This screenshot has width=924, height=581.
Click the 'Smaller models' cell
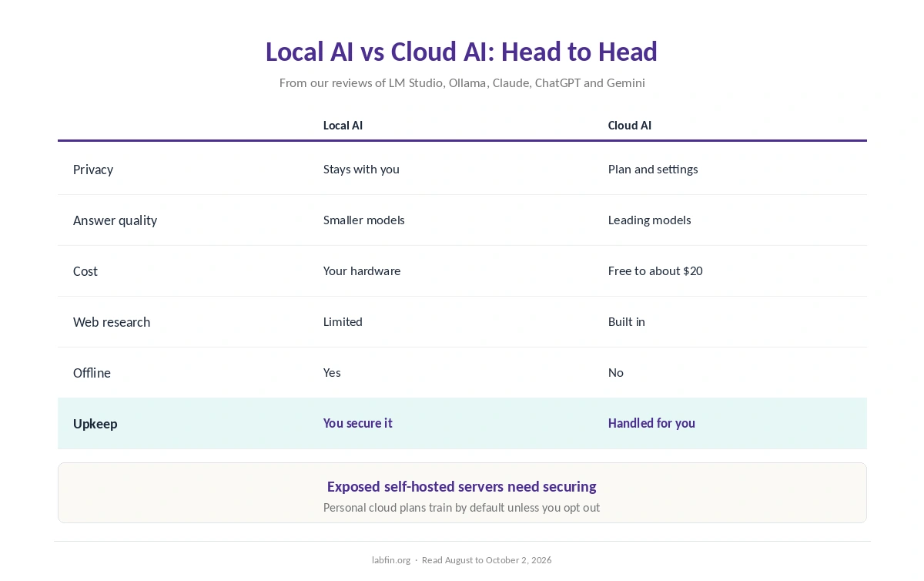(364, 220)
